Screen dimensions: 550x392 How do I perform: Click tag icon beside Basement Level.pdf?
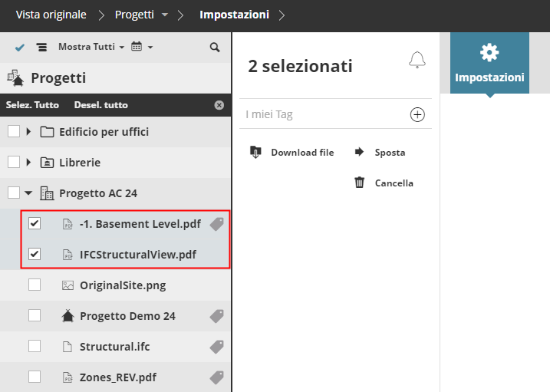[217, 224]
